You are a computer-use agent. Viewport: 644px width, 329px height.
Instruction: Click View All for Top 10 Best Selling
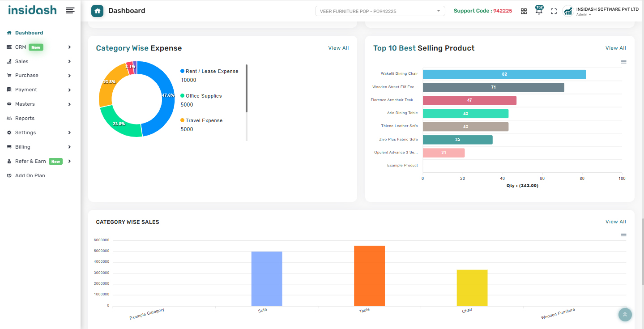click(615, 48)
